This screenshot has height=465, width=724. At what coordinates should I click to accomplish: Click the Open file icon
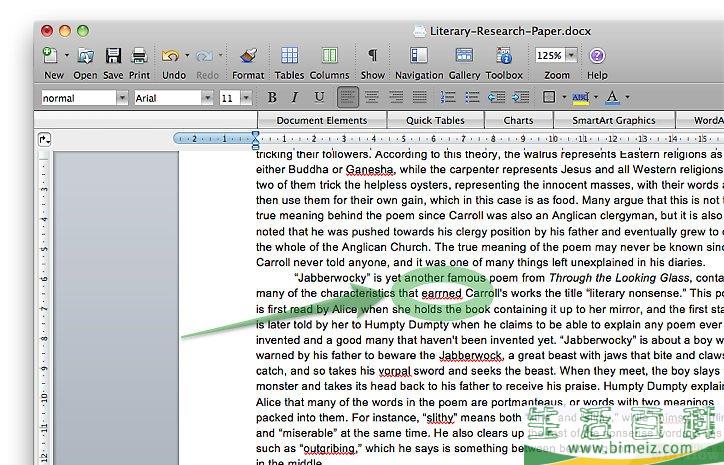tap(85, 56)
